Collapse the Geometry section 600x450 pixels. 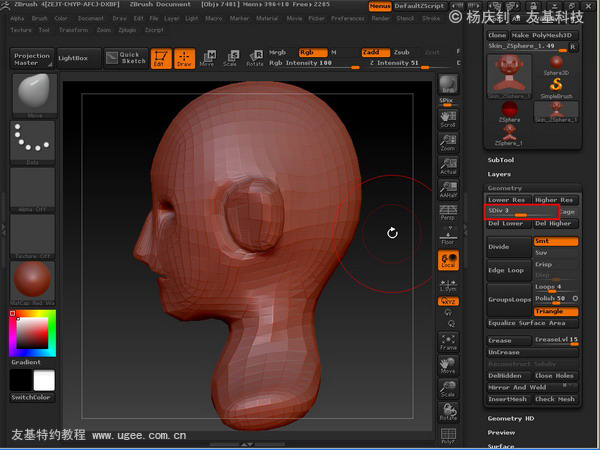[x=504, y=188]
